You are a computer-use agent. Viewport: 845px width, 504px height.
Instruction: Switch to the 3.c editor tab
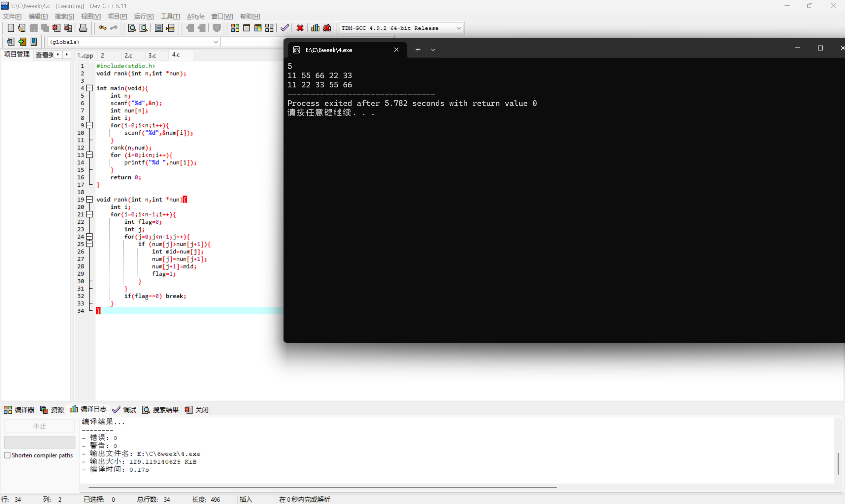pos(152,55)
